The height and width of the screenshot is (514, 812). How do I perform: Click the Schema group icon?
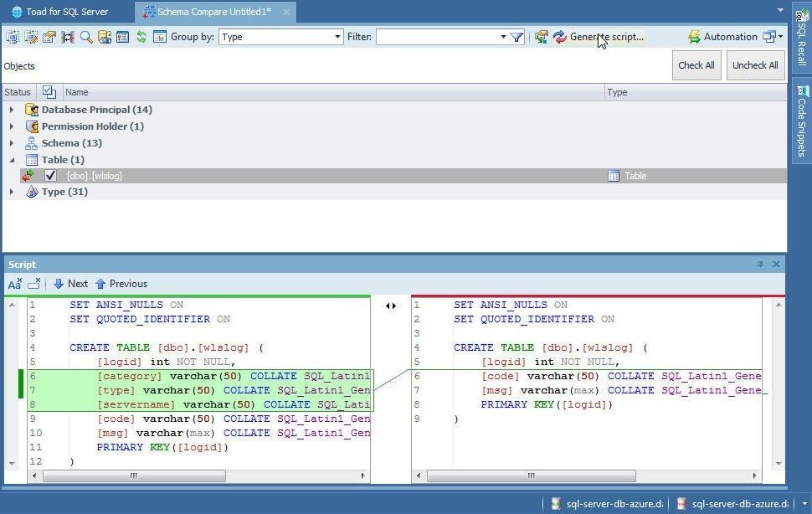(x=32, y=143)
